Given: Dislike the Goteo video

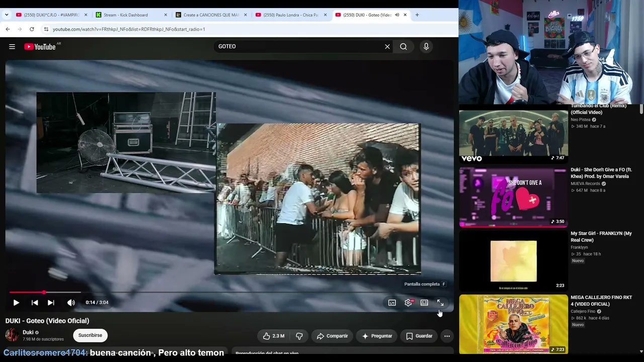Looking at the screenshot, I should pos(299,336).
